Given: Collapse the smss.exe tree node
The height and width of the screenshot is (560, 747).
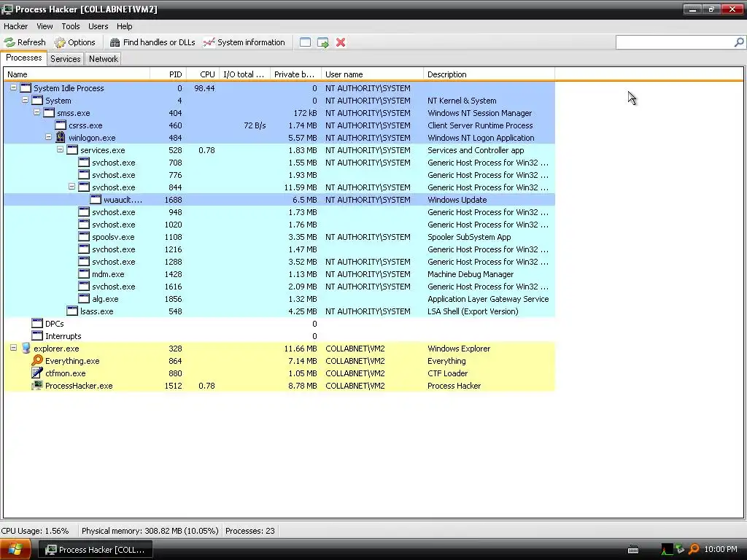Looking at the screenshot, I should pyautogui.click(x=36, y=112).
